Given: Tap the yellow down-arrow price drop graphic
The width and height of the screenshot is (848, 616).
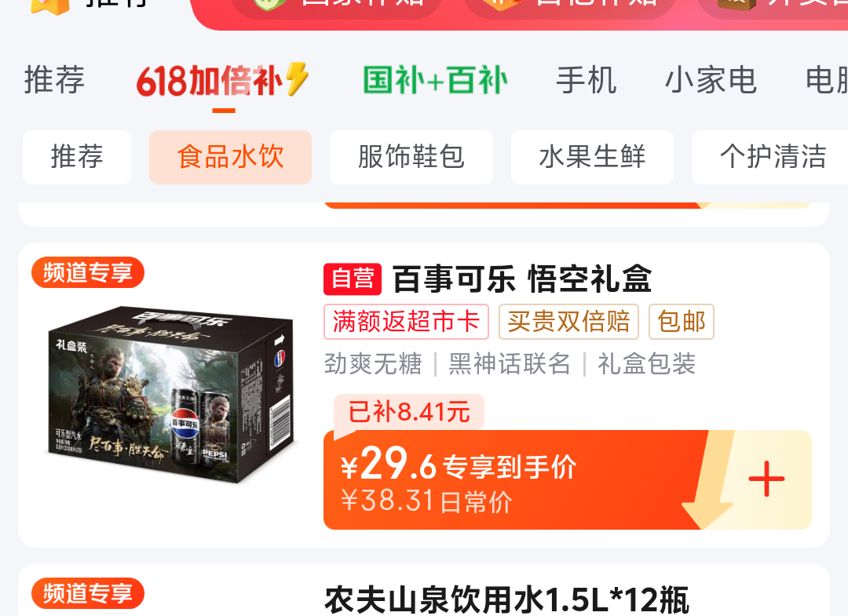Looking at the screenshot, I should click(708, 479).
